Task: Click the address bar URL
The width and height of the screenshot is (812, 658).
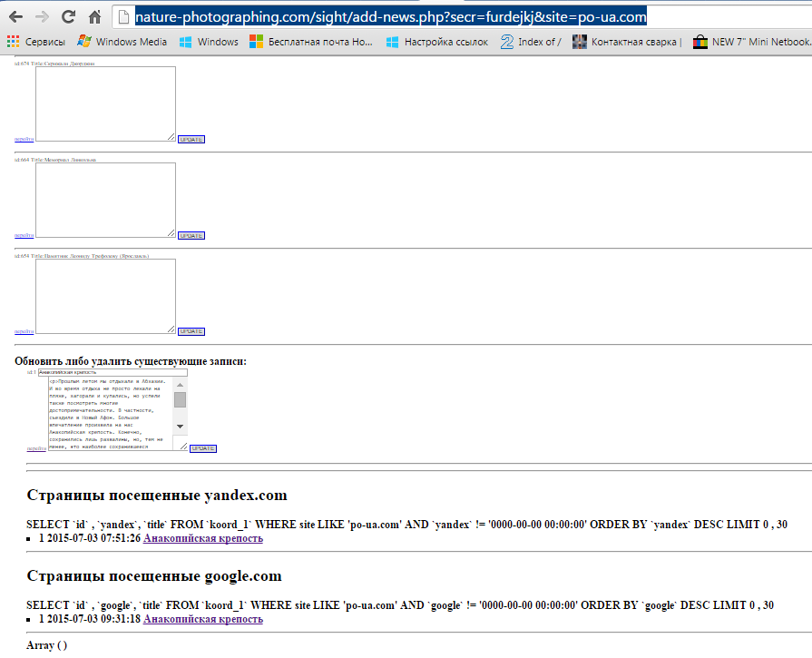Action: pyautogui.click(x=390, y=16)
